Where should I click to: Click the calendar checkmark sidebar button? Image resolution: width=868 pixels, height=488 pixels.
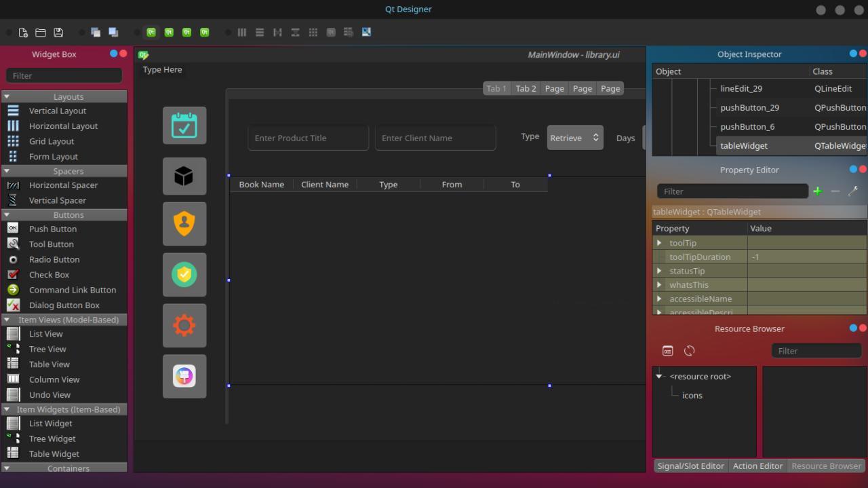(184, 126)
